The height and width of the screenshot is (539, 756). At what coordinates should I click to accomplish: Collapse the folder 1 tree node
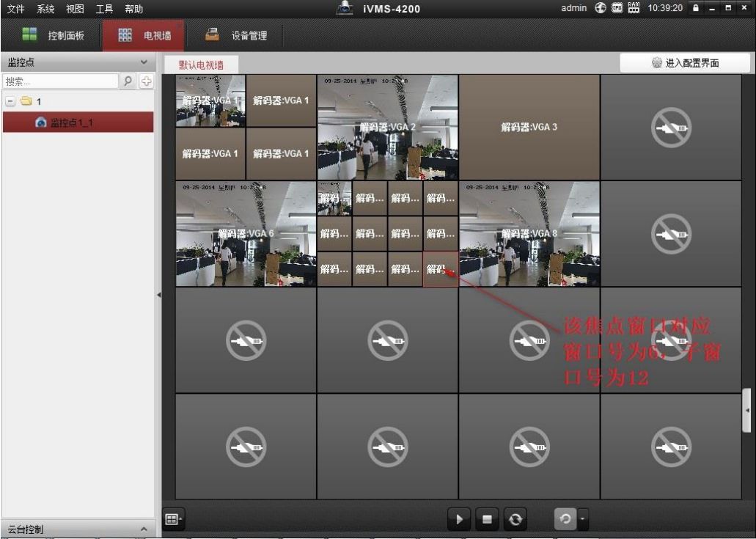coord(10,101)
